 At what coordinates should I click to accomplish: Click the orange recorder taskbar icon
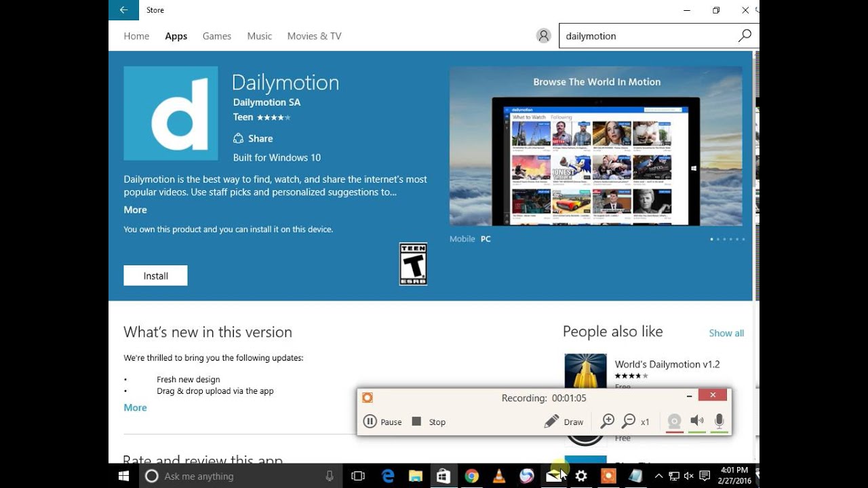(608, 476)
